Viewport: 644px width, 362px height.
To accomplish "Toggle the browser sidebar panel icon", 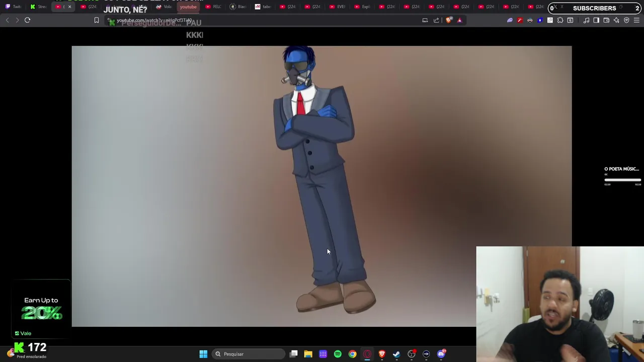I will 596,20.
